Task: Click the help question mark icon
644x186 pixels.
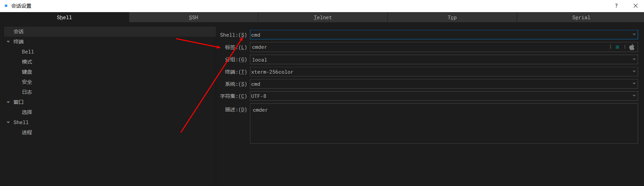Action: pos(616,6)
